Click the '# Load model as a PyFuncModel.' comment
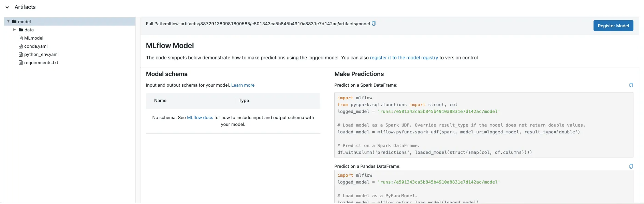Image resolution: width=644 pixels, height=204 pixels. click(377, 196)
